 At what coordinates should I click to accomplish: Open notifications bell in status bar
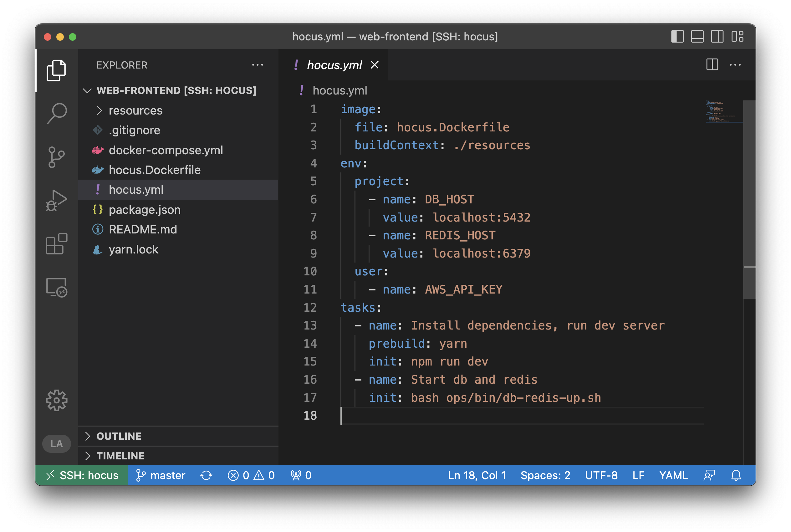[736, 475]
